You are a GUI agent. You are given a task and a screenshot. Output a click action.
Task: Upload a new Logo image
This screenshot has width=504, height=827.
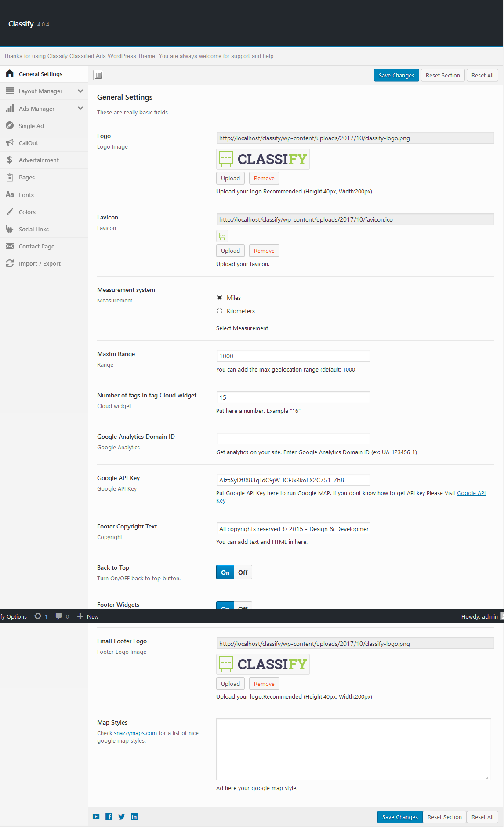tap(230, 178)
